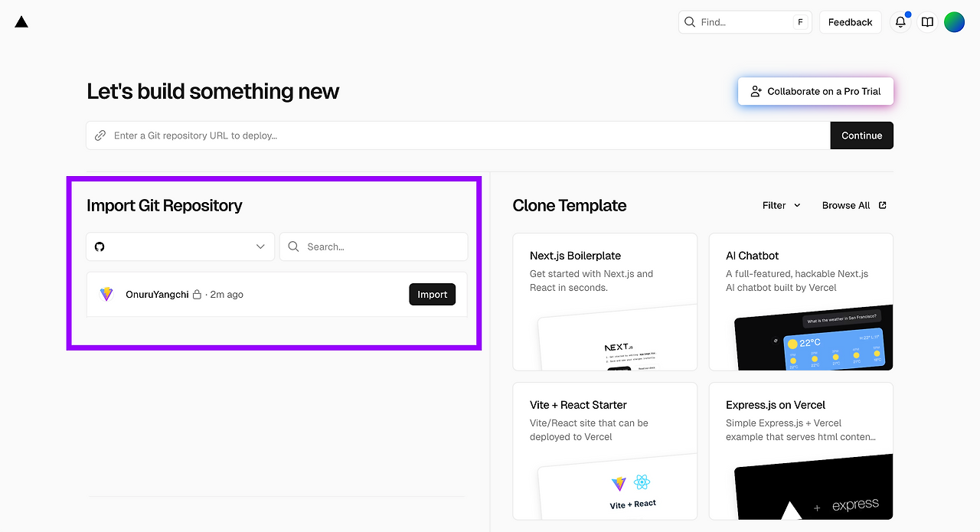Click Collaborate on a Pro Trial

[x=815, y=91]
